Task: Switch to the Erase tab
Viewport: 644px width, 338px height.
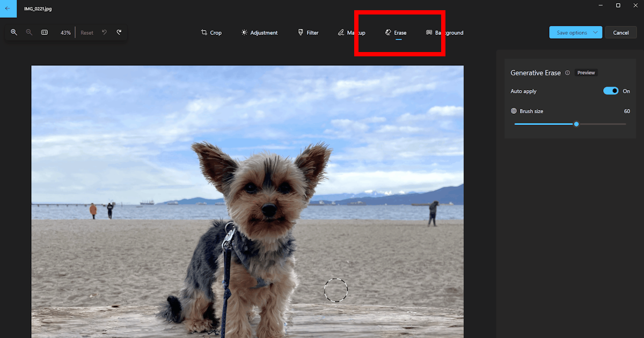Action: [x=396, y=32]
